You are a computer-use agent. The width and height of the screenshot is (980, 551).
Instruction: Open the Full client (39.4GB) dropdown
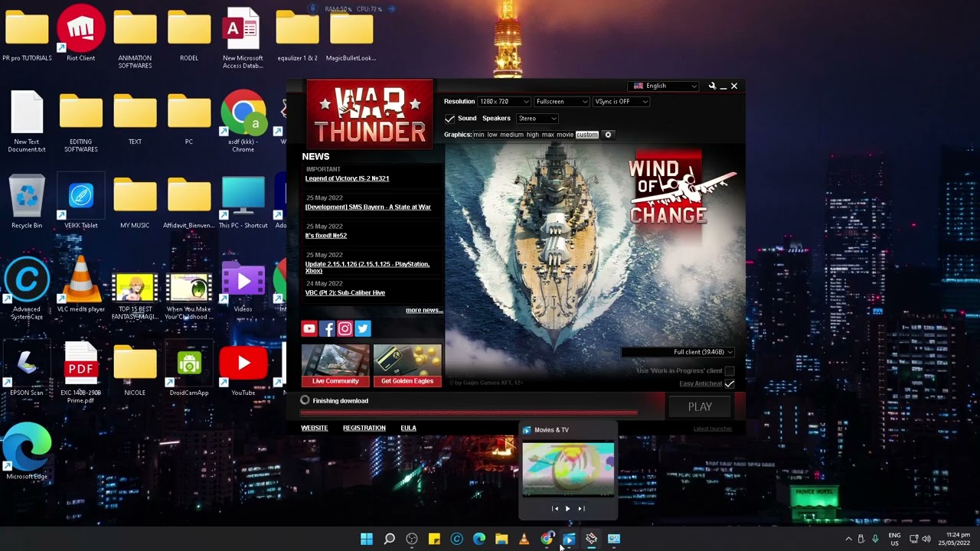[678, 352]
